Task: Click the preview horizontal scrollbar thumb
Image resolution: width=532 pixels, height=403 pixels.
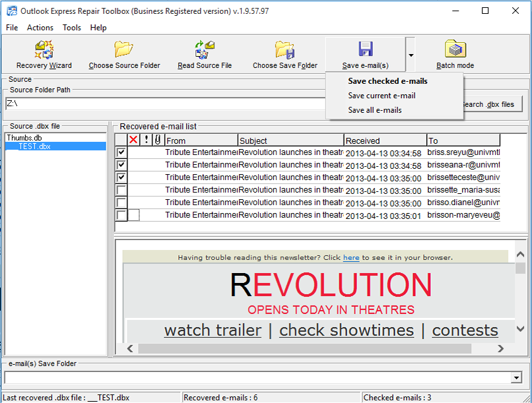Action: 305,348
